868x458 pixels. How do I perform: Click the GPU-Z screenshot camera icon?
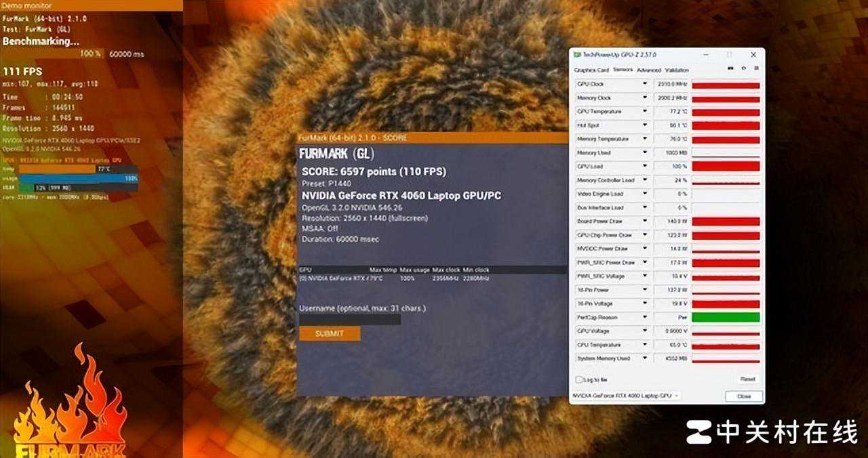(x=730, y=68)
